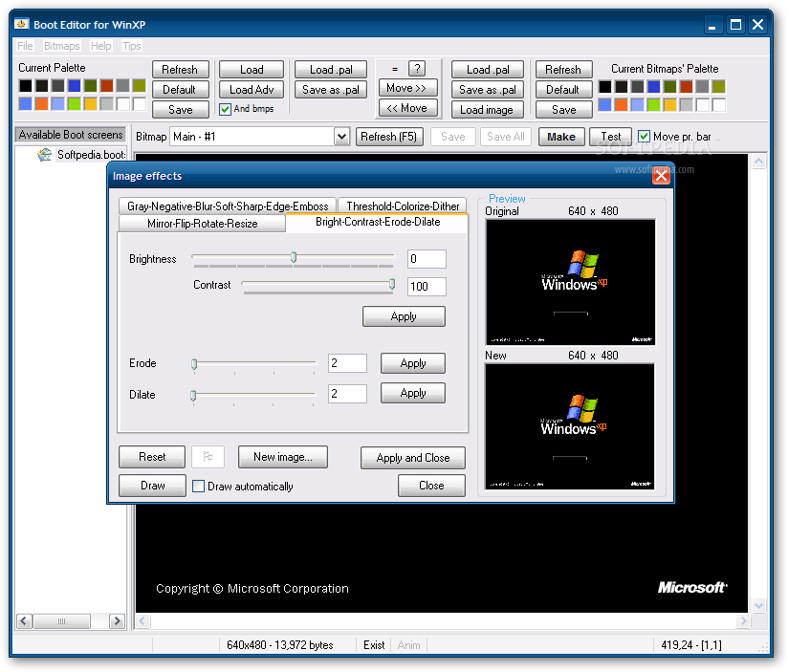788x672 pixels.
Task: Click the Softpedia.boot tree item icon
Action: tap(44, 155)
